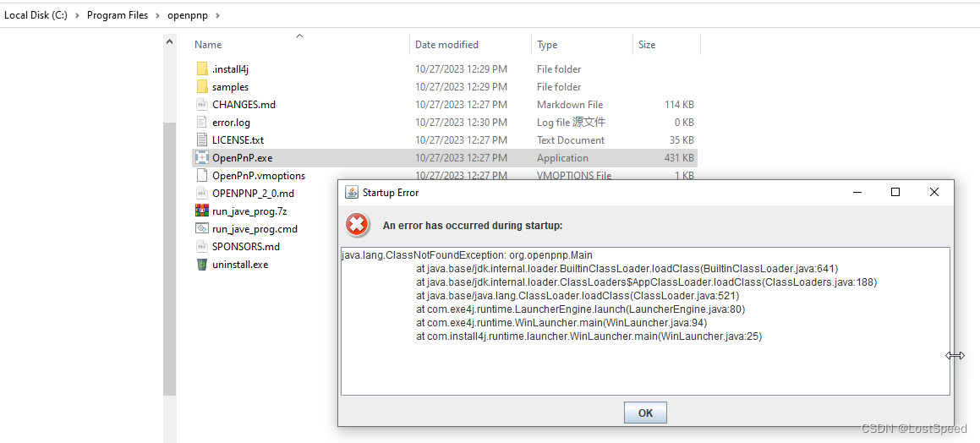Click the run_jave_prog.7z archive icon
The width and height of the screenshot is (980, 443).
pos(202,211)
